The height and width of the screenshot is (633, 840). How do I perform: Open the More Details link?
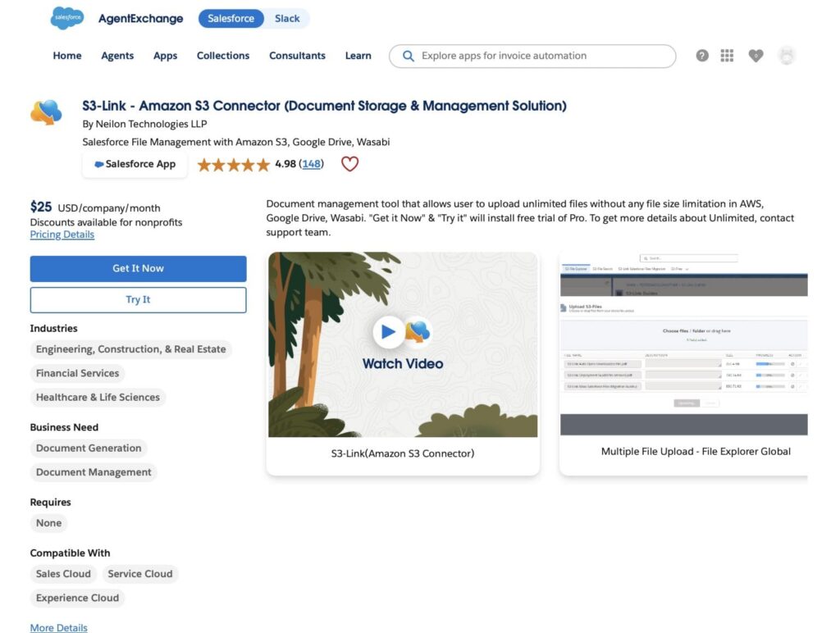tap(59, 627)
